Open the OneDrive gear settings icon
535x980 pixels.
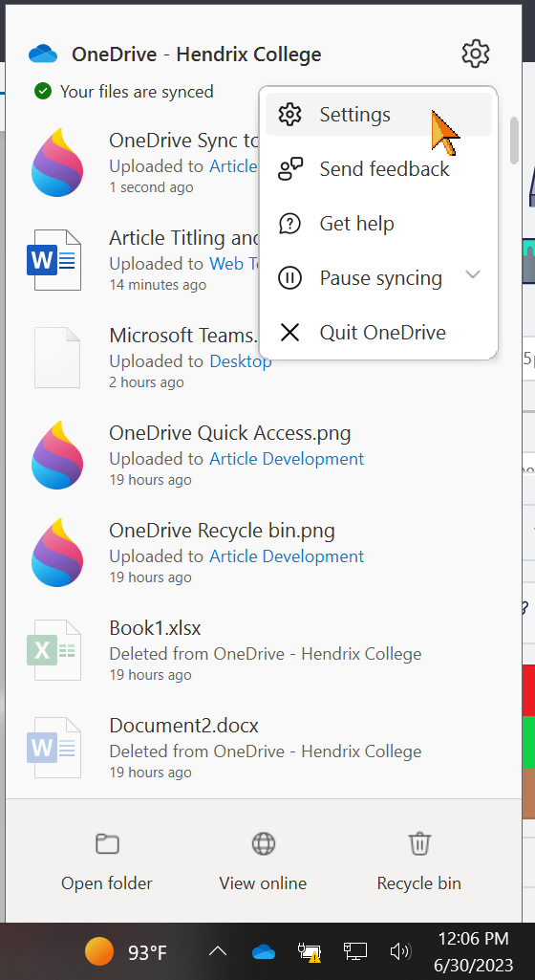476,54
